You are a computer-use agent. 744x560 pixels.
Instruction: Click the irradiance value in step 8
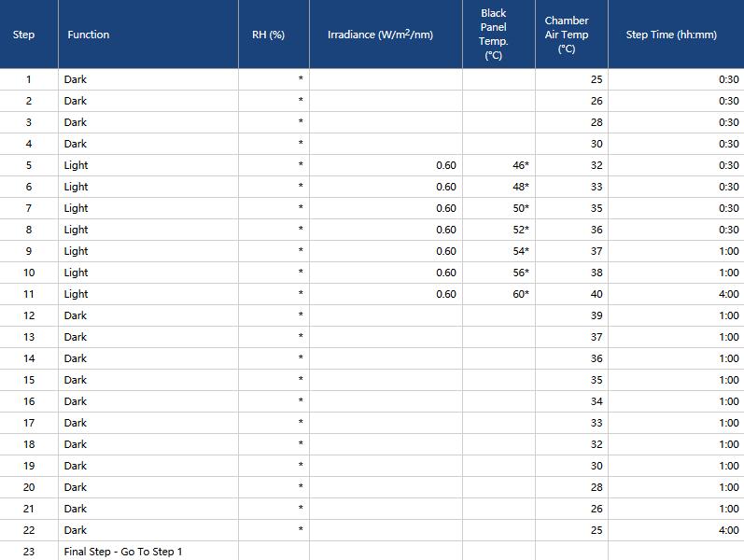click(446, 230)
